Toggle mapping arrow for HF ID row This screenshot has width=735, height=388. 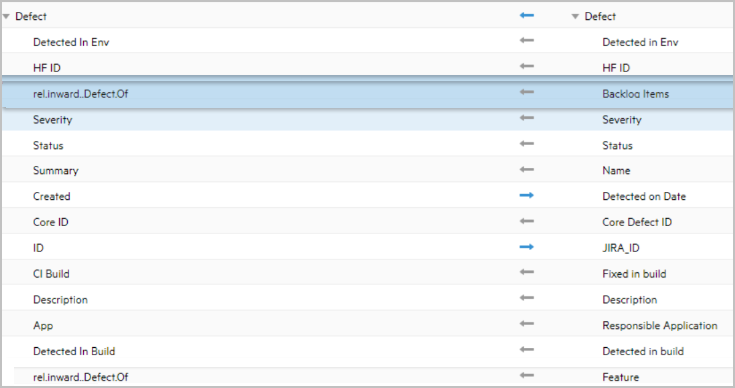[x=527, y=67]
